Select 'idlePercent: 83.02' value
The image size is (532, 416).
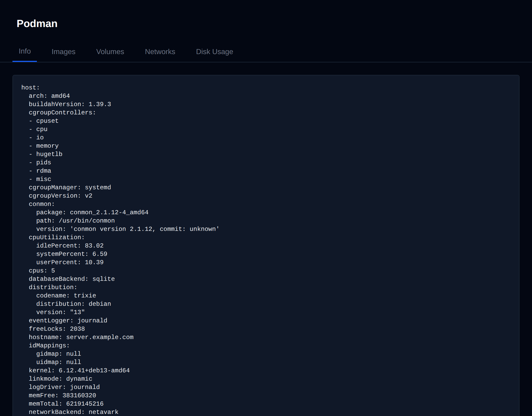tap(70, 246)
